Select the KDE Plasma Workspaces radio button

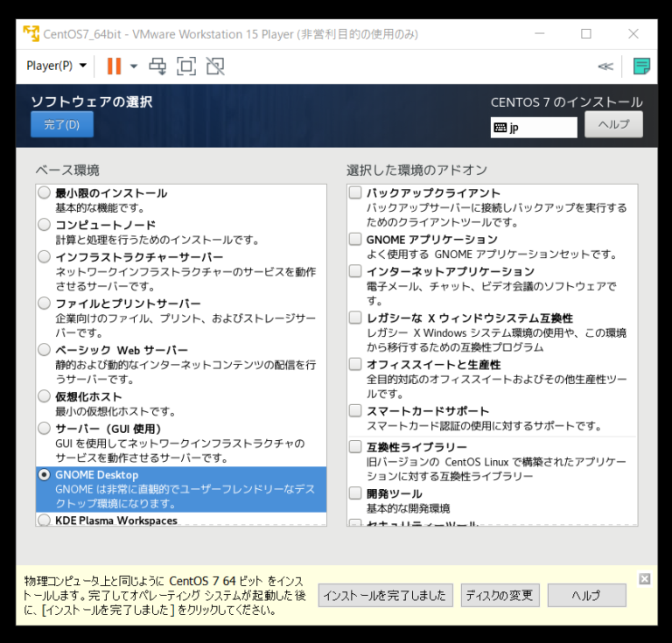pos(44,520)
